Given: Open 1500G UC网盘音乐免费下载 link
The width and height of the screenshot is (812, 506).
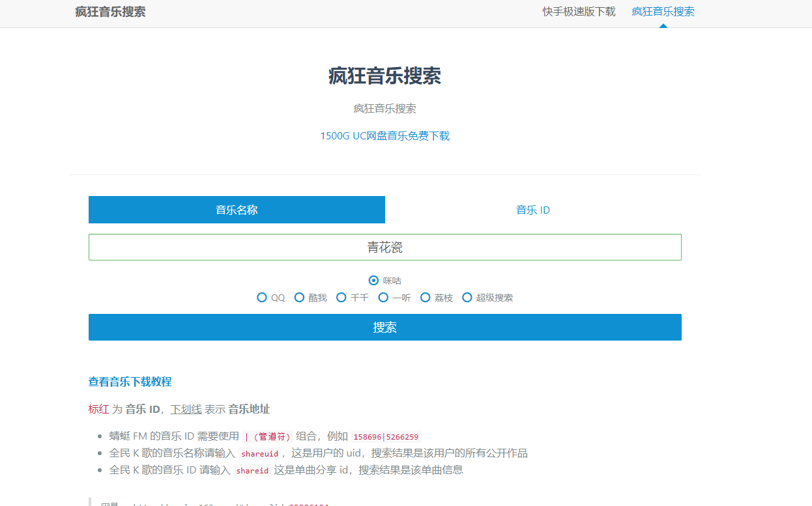Looking at the screenshot, I should (384, 135).
